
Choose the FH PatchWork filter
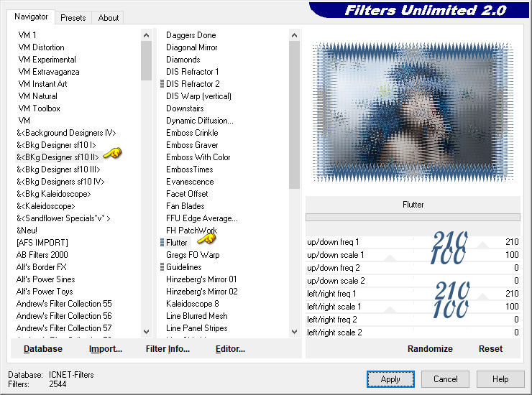192,231
